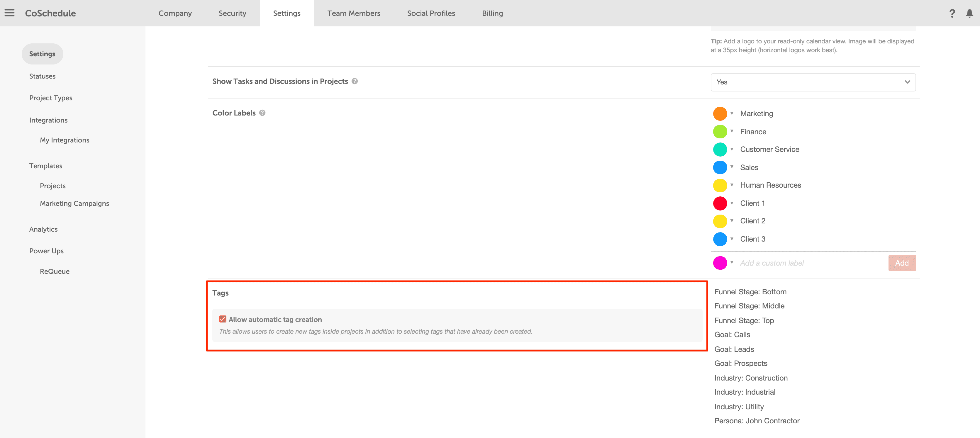Viewport: 980px width, 438px height.
Task: Click the teal Customer Service color swatch
Action: pyautogui.click(x=720, y=150)
